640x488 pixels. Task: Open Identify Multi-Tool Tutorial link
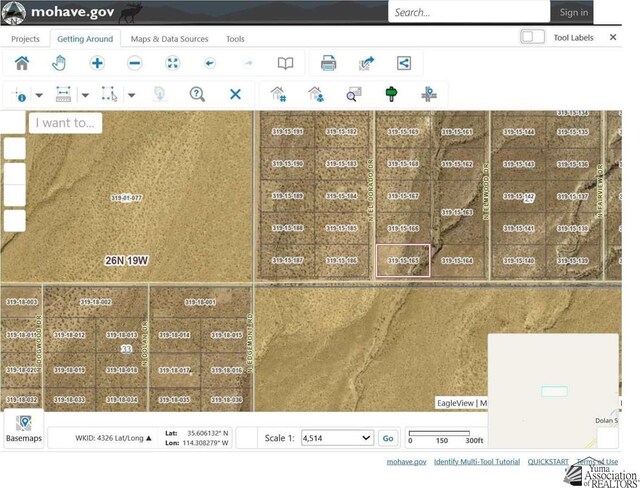pyautogui.click(x=477, y=461)
